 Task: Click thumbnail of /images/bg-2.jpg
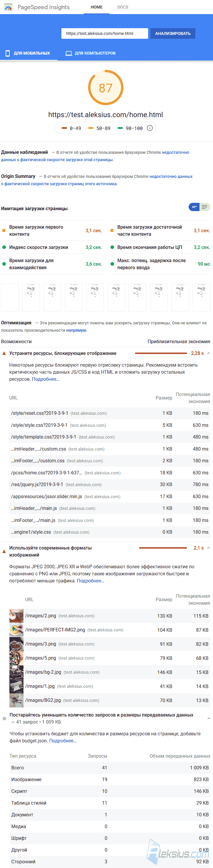pos(16,672)
